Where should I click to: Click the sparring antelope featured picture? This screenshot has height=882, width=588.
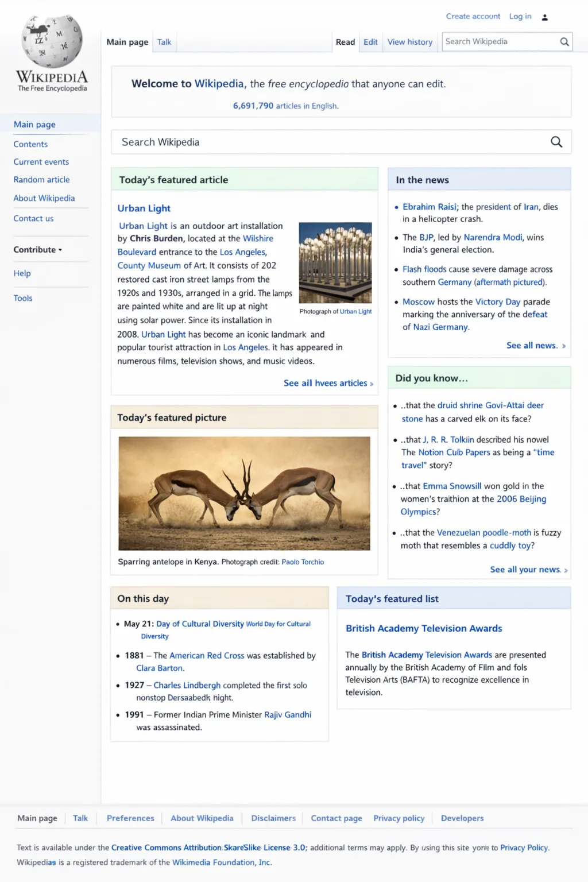(x=244, y=493)
